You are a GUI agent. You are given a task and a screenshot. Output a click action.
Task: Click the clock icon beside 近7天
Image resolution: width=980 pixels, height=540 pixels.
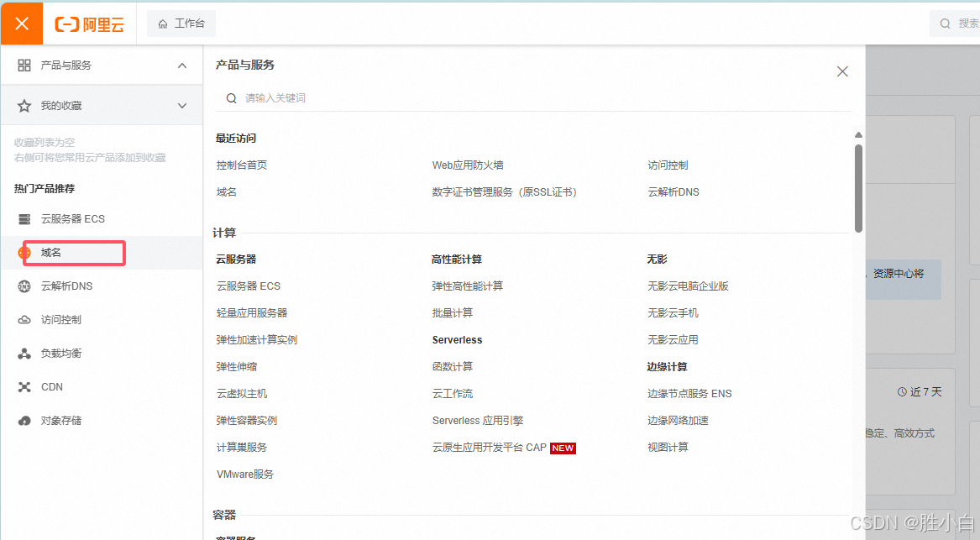(902, 392)
